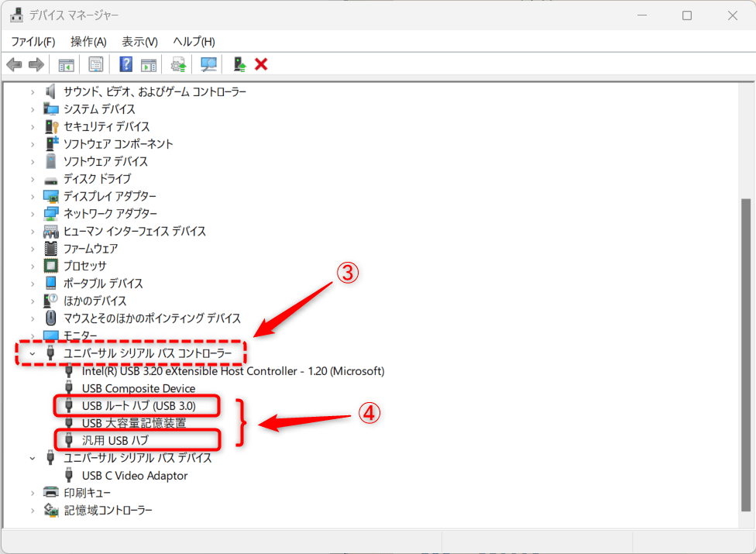Select USB ルート ハブ (USB 3.0) device
The image size is (756, 554).
coord(138,405)
